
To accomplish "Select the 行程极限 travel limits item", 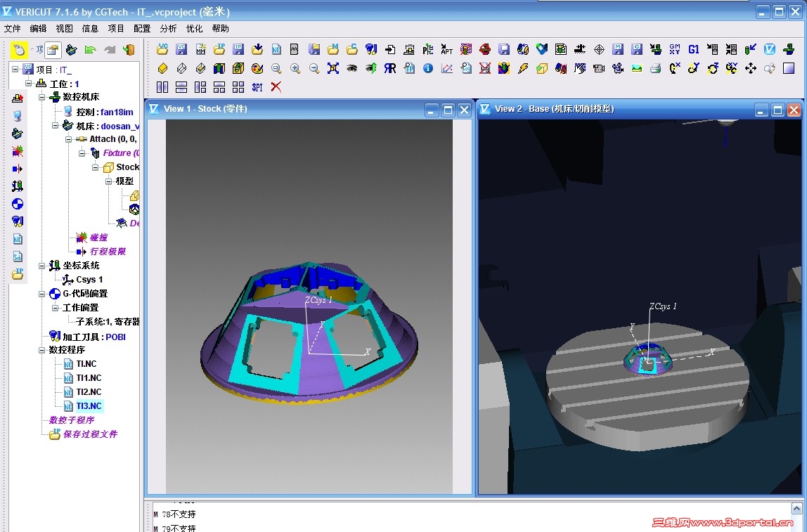I will click(x=108, y=251).
